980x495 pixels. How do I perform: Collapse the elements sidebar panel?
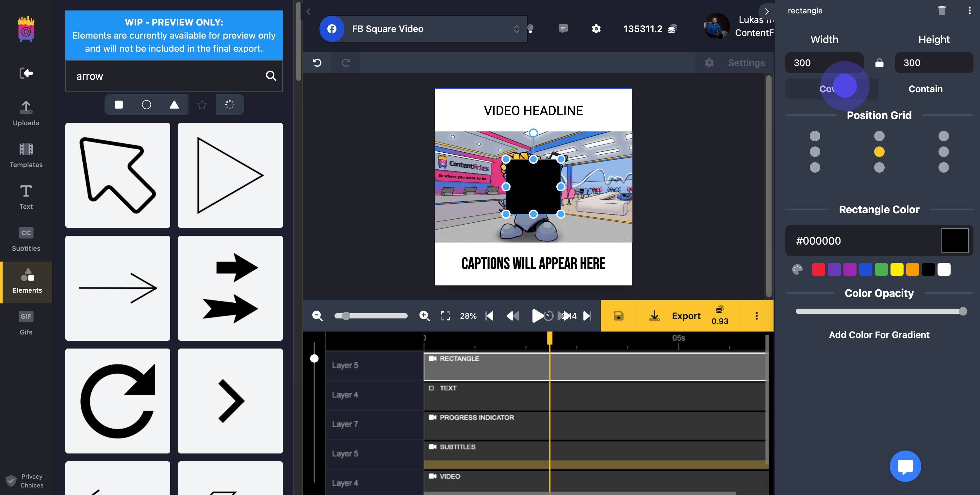pyautogui.click(x=308, y=11)
